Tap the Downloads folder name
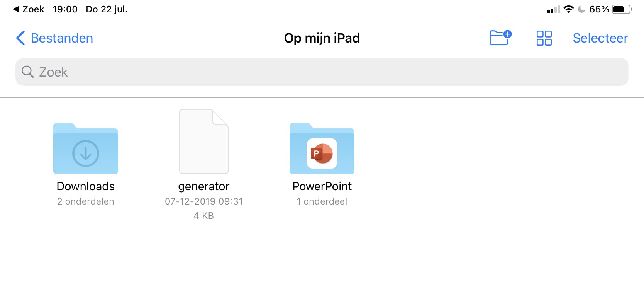 pos(86,186)
